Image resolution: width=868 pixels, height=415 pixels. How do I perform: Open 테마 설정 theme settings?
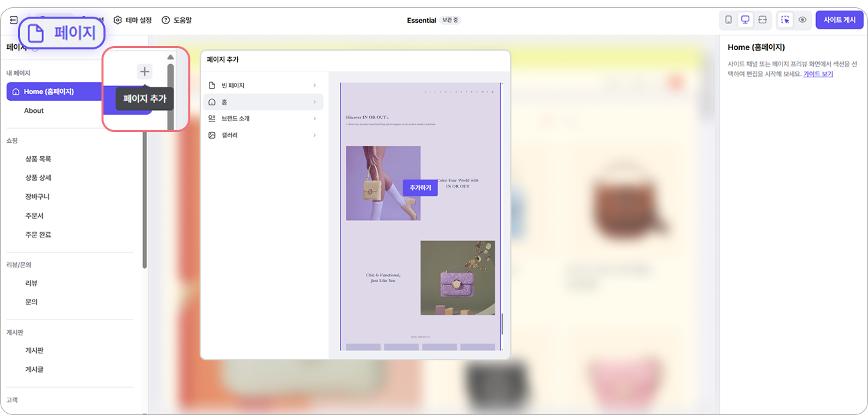coord(132,20)
